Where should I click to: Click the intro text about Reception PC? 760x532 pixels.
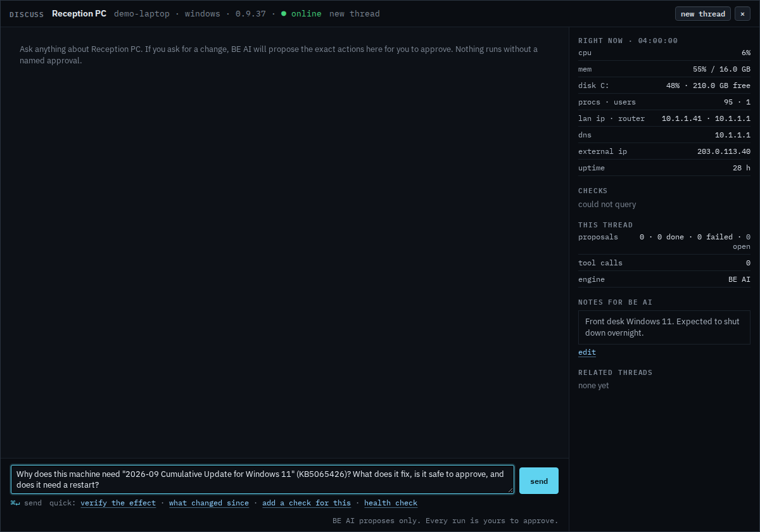click(x=279, y=55)
